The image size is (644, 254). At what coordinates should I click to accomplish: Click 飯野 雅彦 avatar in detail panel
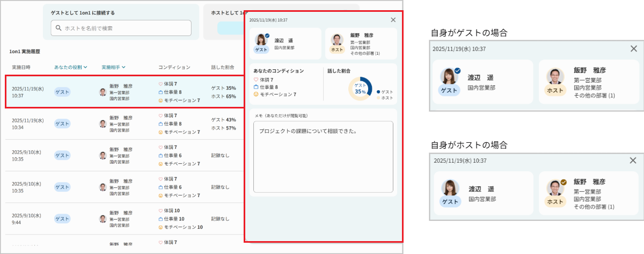pyautogui.click(x=337, y=40)
